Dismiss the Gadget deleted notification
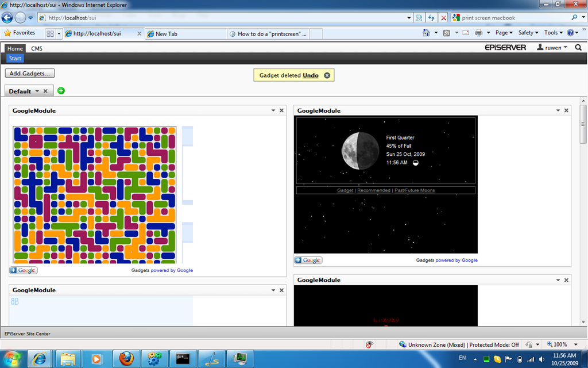The height and width of the screenshot is (368, 588). coord(327,75)
